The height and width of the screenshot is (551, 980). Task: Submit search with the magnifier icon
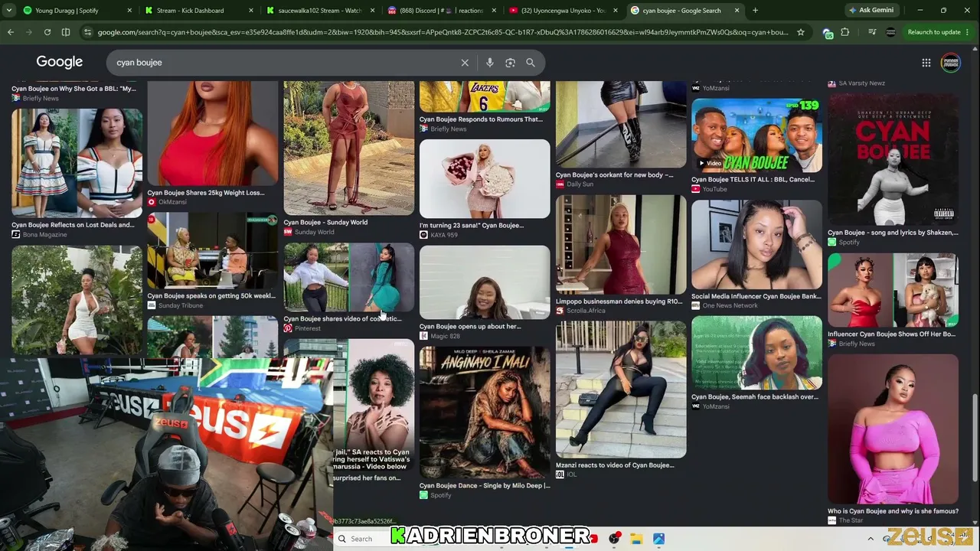(x=531, y=63)
